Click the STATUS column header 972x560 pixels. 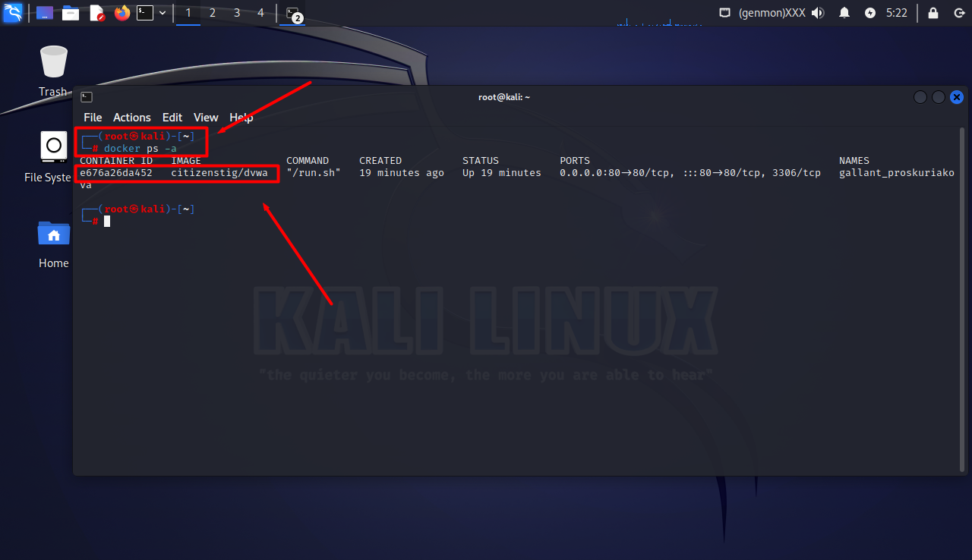[481, 161]
